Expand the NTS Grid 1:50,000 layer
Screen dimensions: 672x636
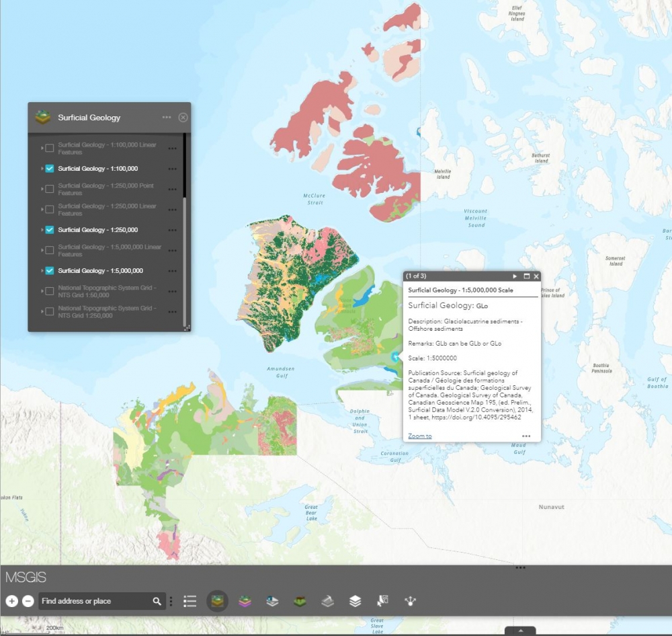pos(42,291)
